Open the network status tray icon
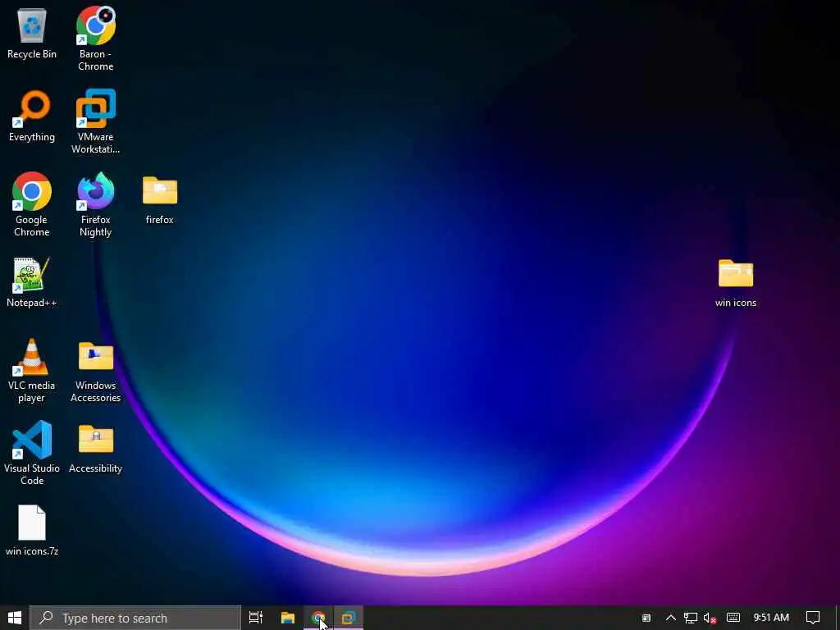This screenshot has height=630, width=840. click(691, 618)
